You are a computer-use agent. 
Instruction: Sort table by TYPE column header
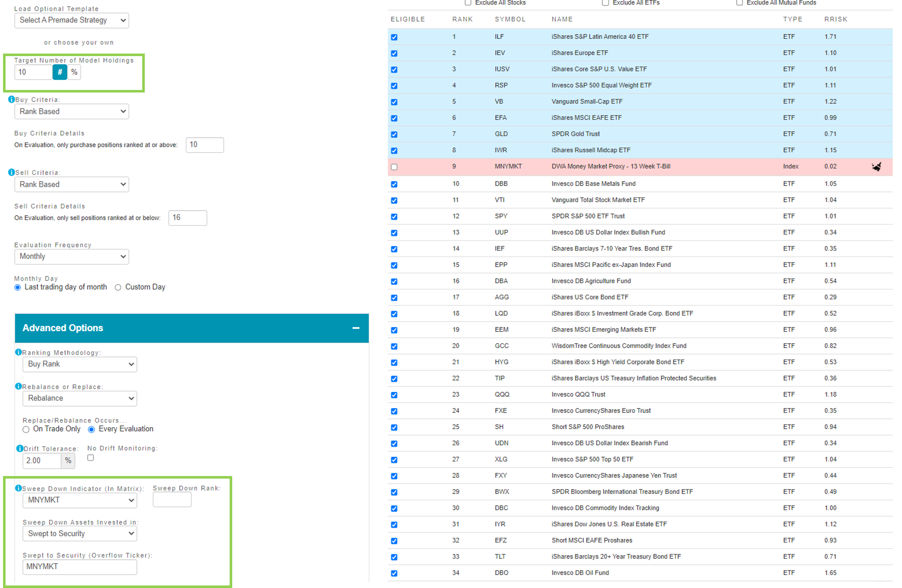(793, 19)
